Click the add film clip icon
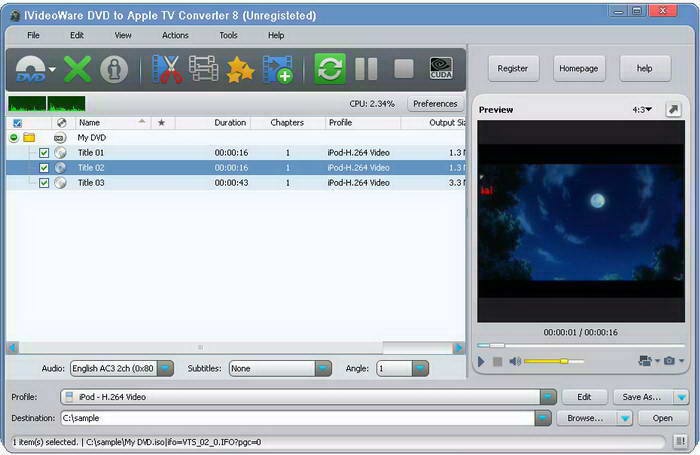700x455 pixels. [x=277, y=69]
